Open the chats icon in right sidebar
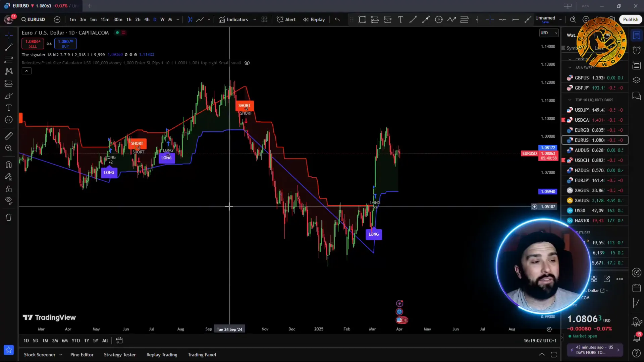This screenshot has height=362, width=644. pos(636,96)
